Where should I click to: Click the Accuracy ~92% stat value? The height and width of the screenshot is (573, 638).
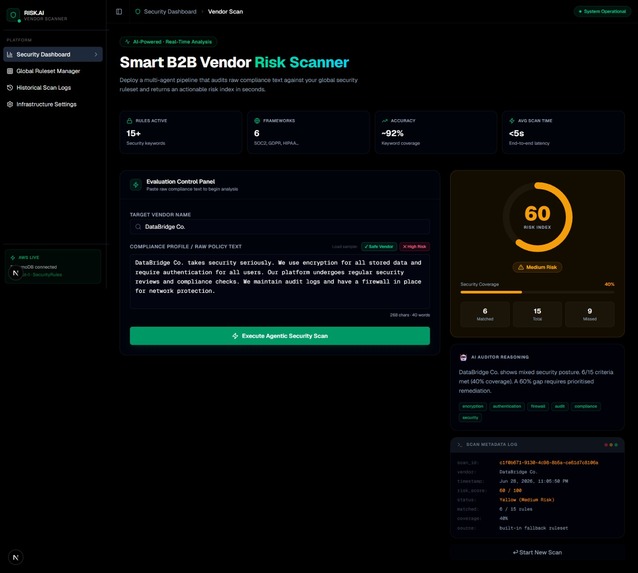click(393, 133)
